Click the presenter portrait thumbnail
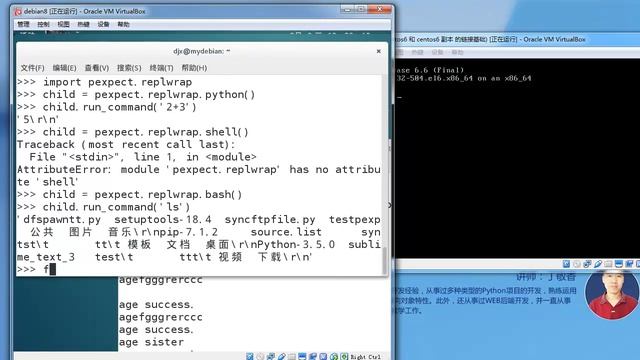The width and height of the screenshot is (640, 360). [x=611, y=295]
